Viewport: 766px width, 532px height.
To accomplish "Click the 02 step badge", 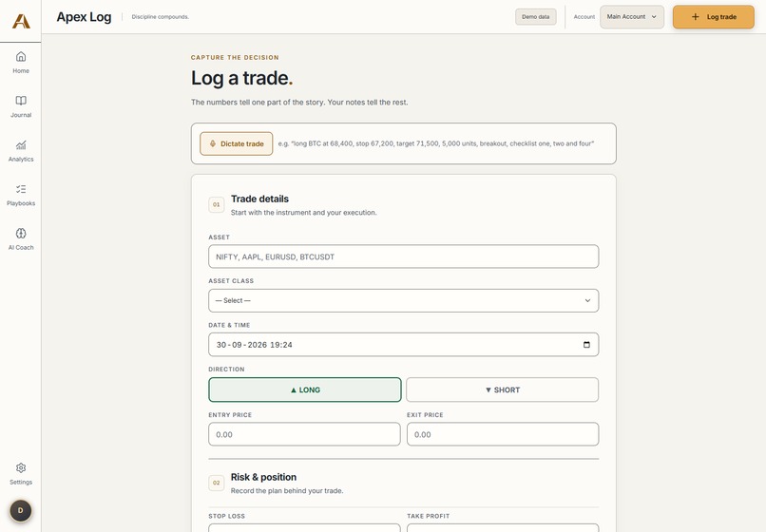I will [x=217, y=483].
